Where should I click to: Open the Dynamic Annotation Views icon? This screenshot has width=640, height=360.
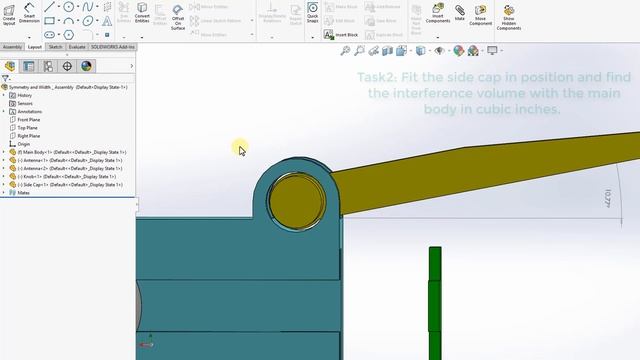point(401,51)
